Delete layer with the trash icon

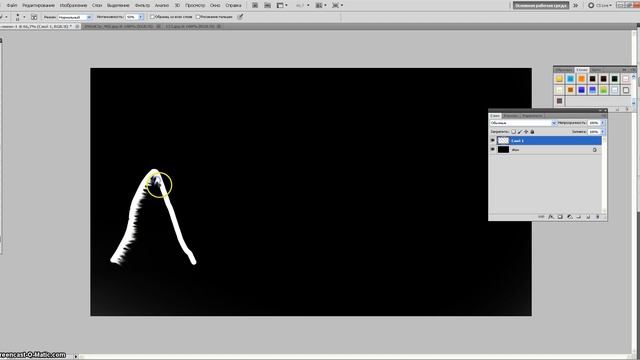(x=598, y=217)
